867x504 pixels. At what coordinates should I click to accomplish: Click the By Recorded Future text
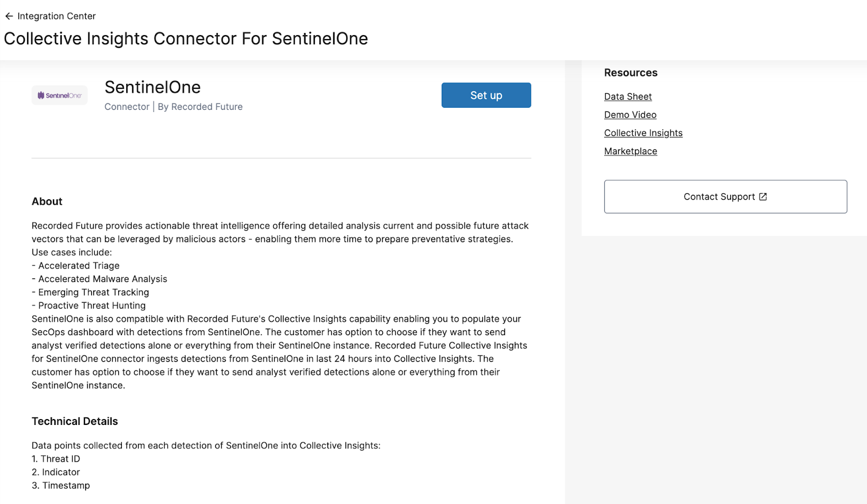[200, 107]
